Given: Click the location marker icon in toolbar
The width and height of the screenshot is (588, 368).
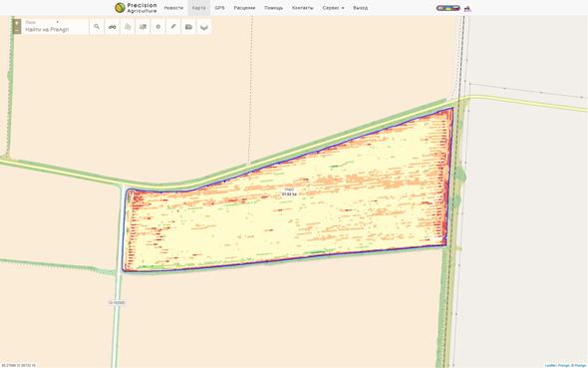Looking at the screenshot, I should pyautogui.click(x=157, y=27).
